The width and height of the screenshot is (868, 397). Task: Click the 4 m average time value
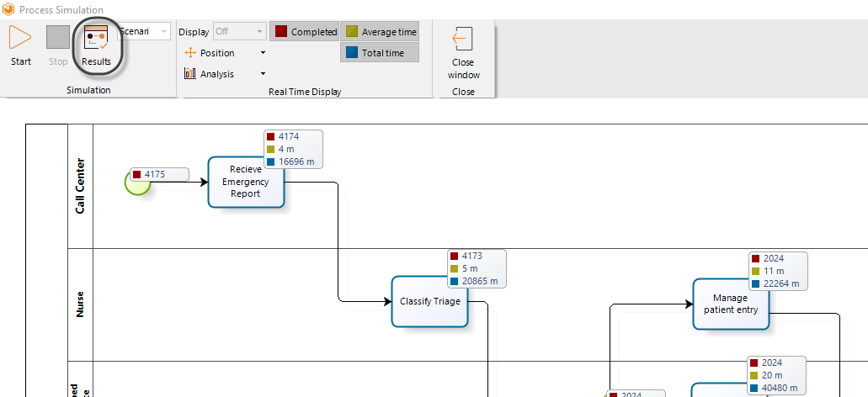(x=286, y=149)
